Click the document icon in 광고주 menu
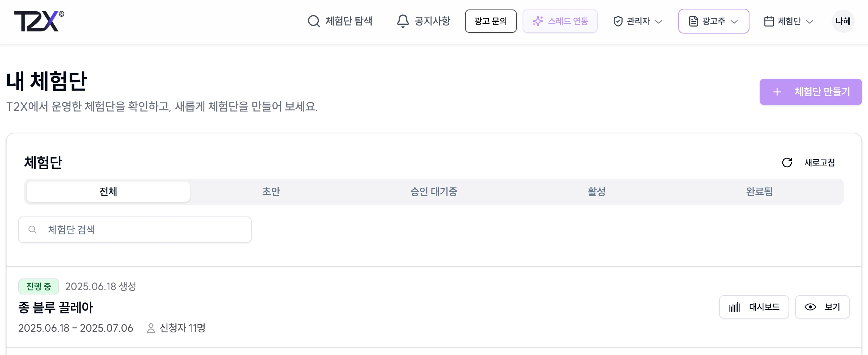The width and height of the screenshot is (868, 355). pos(693,21)
